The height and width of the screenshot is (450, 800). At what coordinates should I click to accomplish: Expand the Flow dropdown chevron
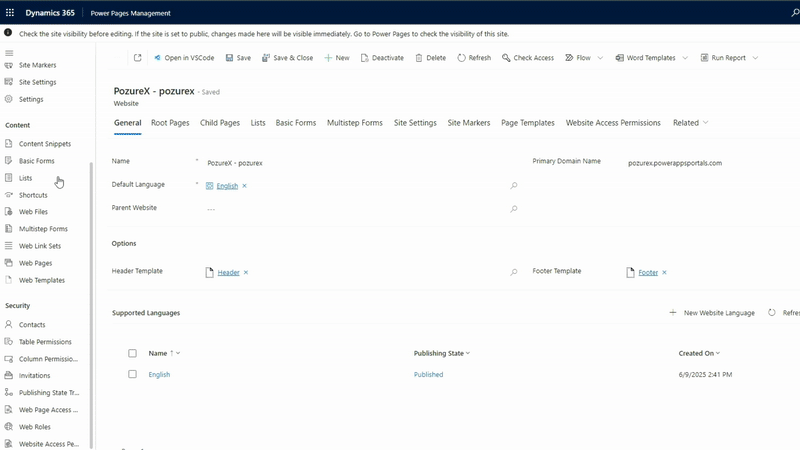601,58
